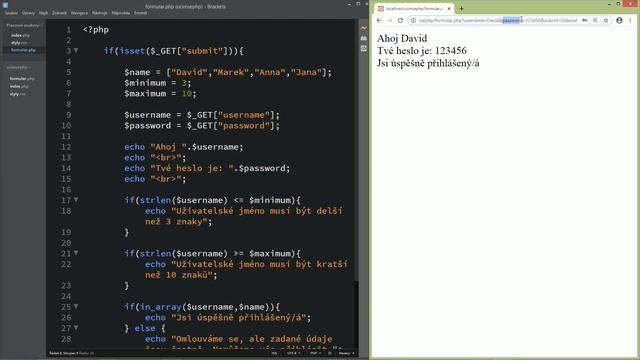
Task: Open index.php in the project file tree
Action: click(x=19, y=86)
